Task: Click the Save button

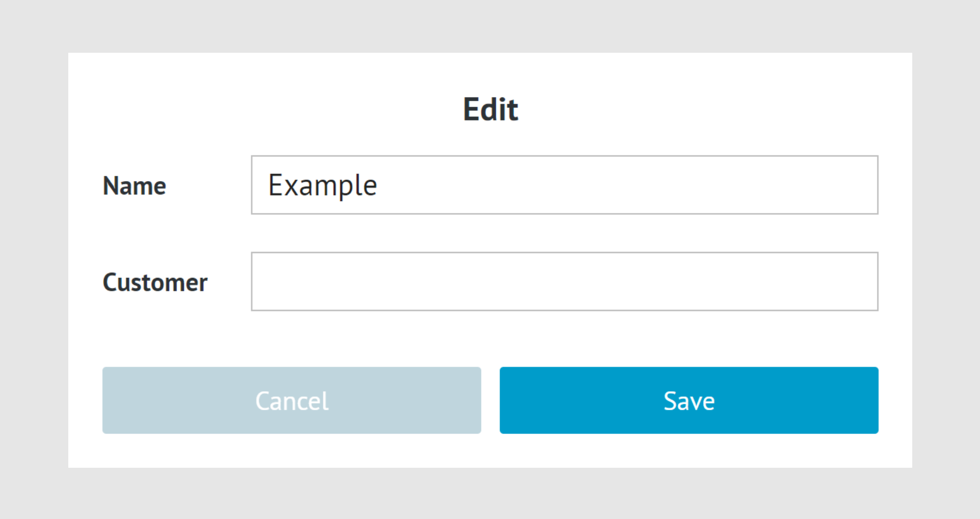Action: (x=689, y=401)
